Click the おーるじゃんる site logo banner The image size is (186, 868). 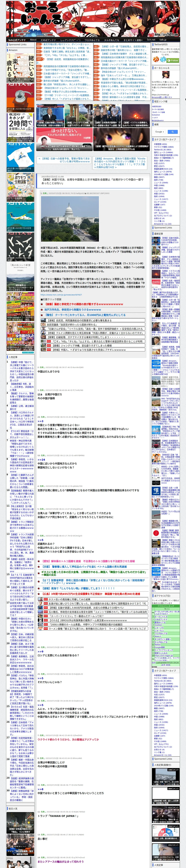tap(93, 19)
